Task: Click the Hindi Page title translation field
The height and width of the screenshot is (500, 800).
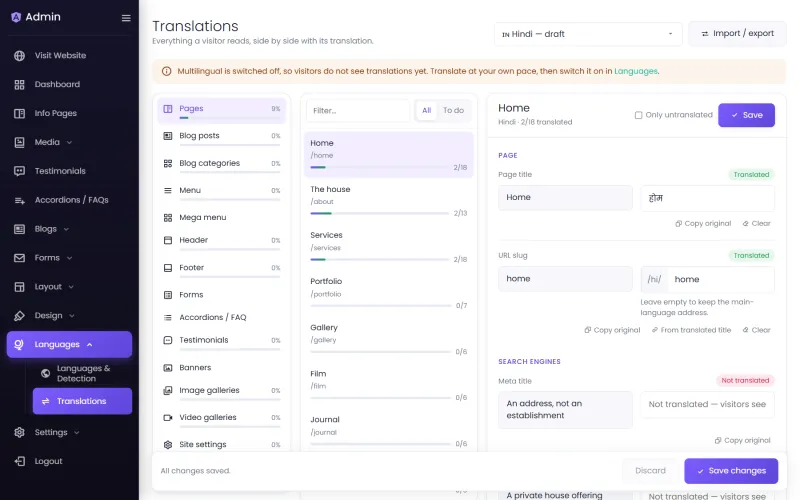Action: pos(707,198)
